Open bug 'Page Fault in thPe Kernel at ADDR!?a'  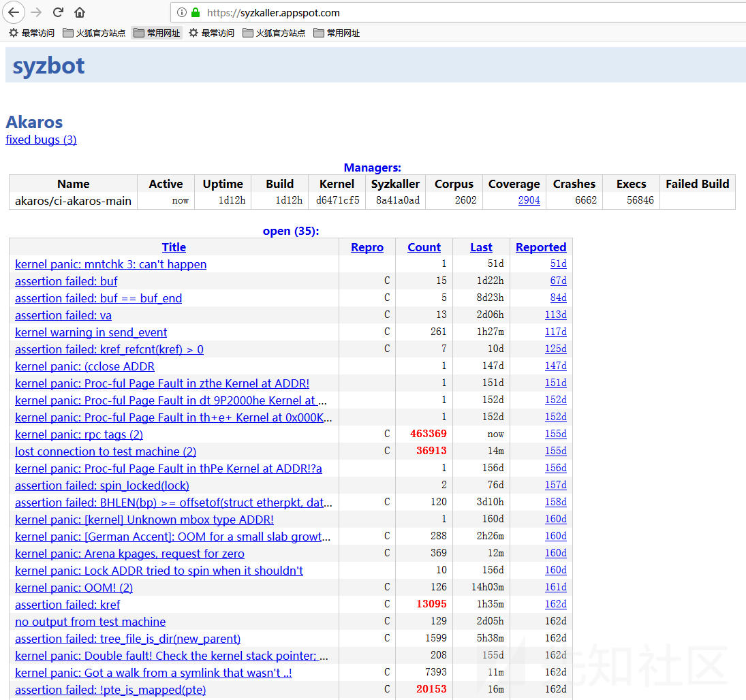coord(168,469)
